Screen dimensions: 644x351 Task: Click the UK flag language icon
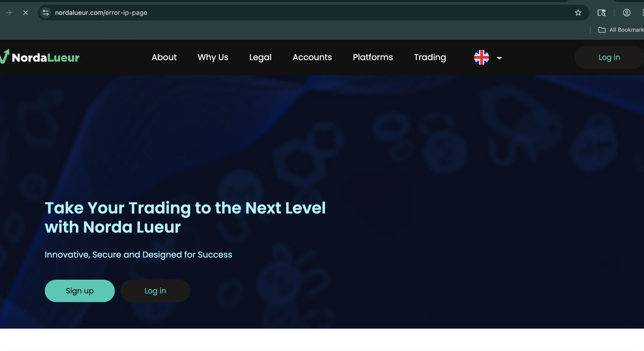coord(481,58)
